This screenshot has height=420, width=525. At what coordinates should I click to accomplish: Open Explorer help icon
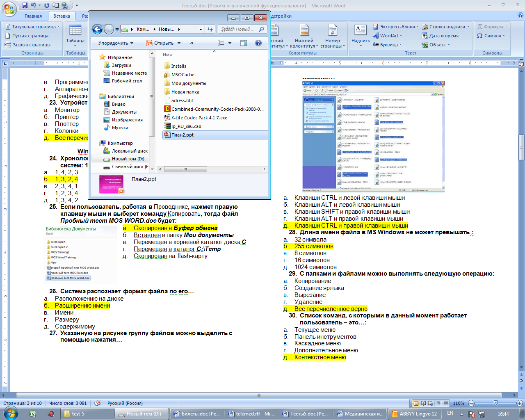pyautogui.click(x=258, y=43)
